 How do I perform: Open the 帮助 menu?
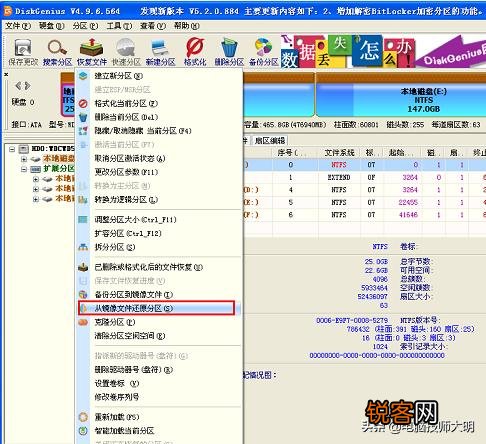(187, 26)
